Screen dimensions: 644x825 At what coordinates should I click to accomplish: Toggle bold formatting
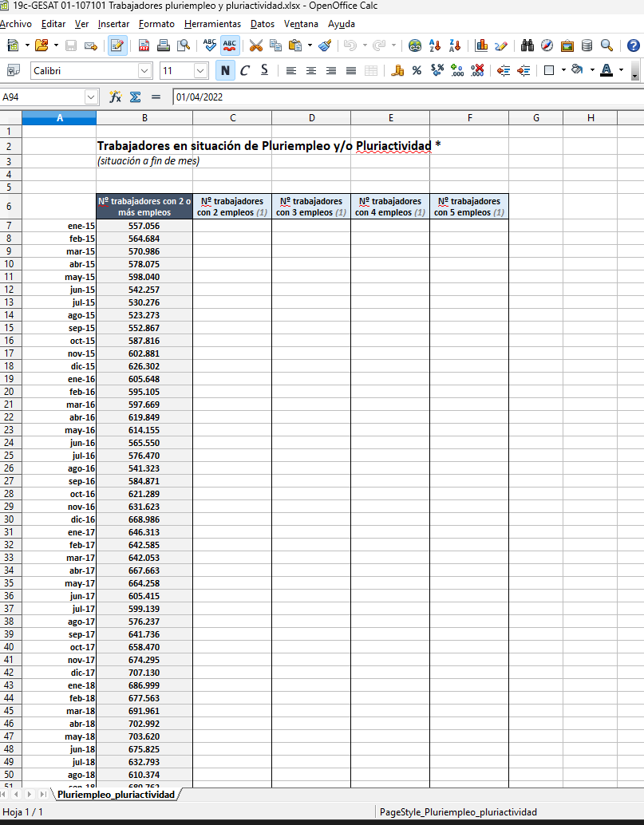[x=225, y=71]
